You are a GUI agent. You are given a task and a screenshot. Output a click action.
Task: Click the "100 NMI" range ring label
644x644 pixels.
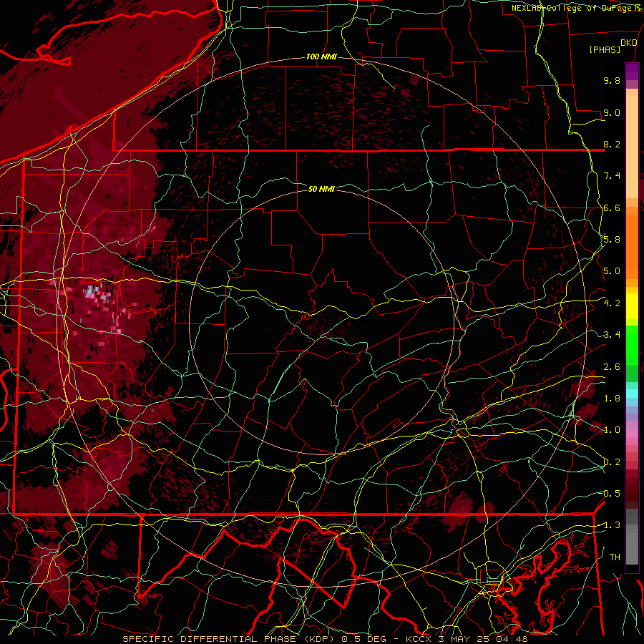[321, 57]
